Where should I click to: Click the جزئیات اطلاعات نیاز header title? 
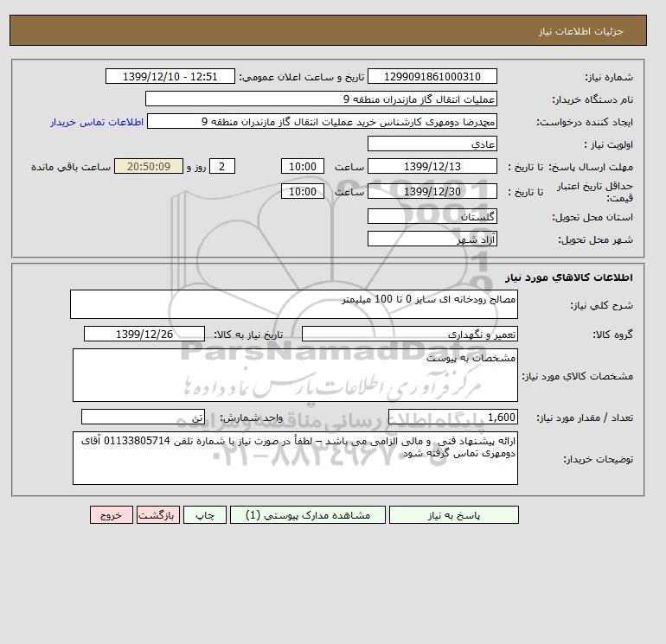tap(580, 31)
